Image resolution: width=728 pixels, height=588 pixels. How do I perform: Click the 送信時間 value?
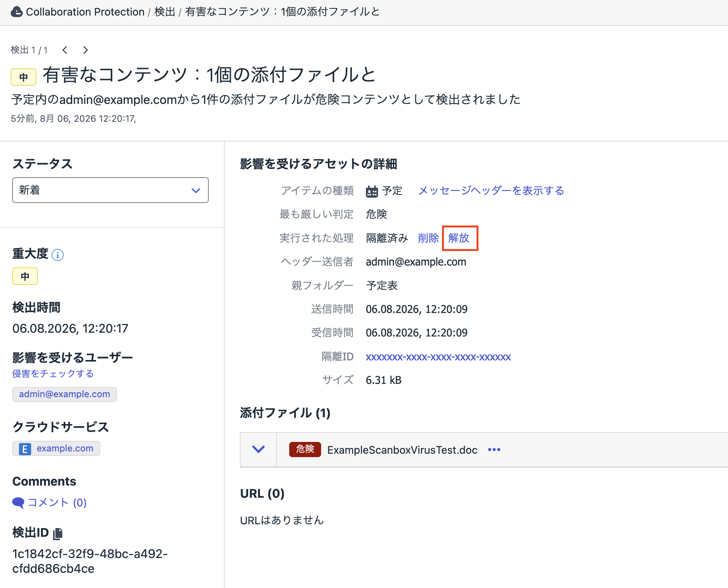tap(417, 309)
